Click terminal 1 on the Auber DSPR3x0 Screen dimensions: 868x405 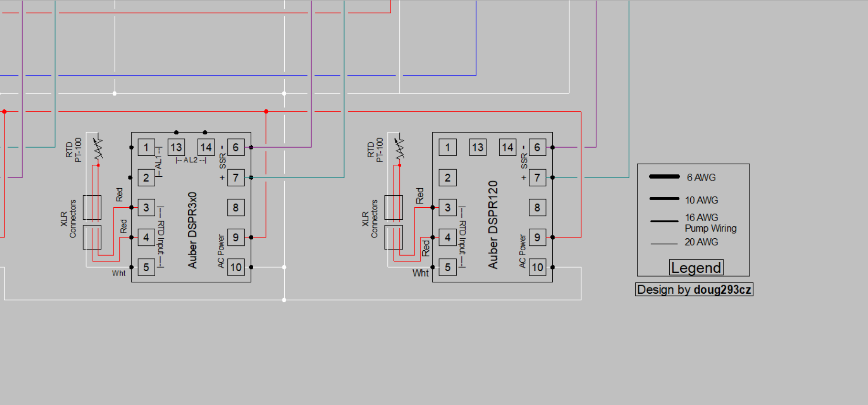click(x=146, y=148)
